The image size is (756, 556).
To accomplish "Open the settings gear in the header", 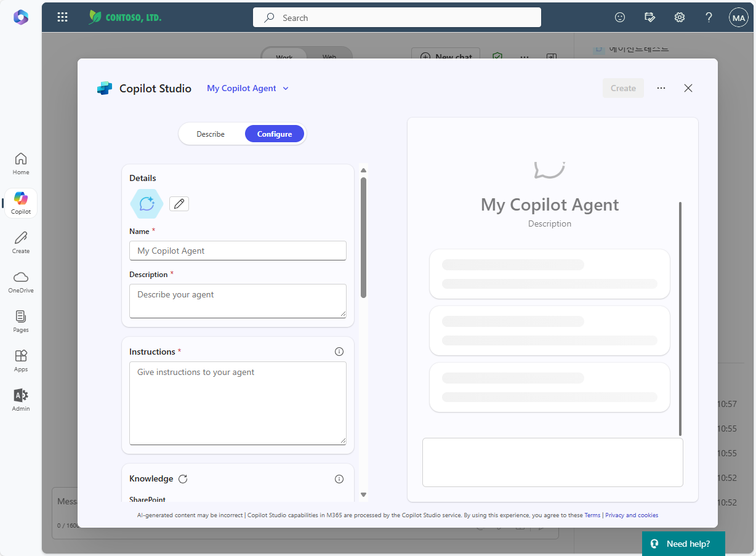I will (680, 17).
